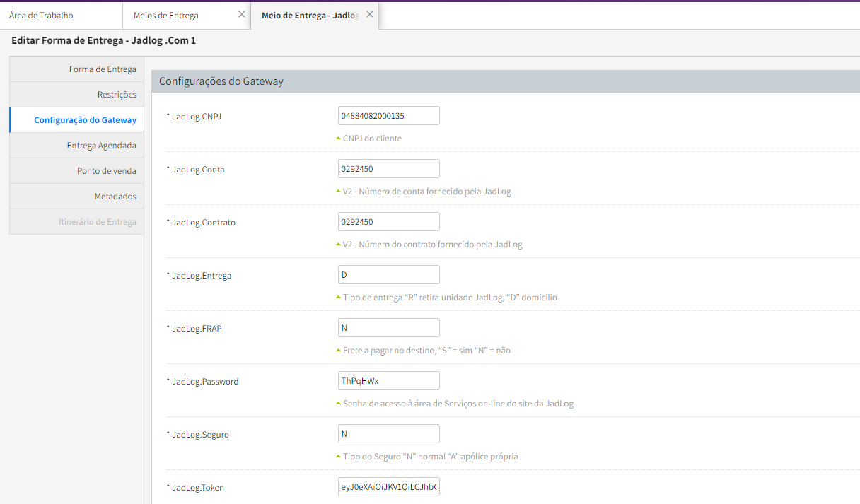Screen dimensions: 860x504
Task: Click the 'Tipo de entrega' hint text
Action: [450, 298]
